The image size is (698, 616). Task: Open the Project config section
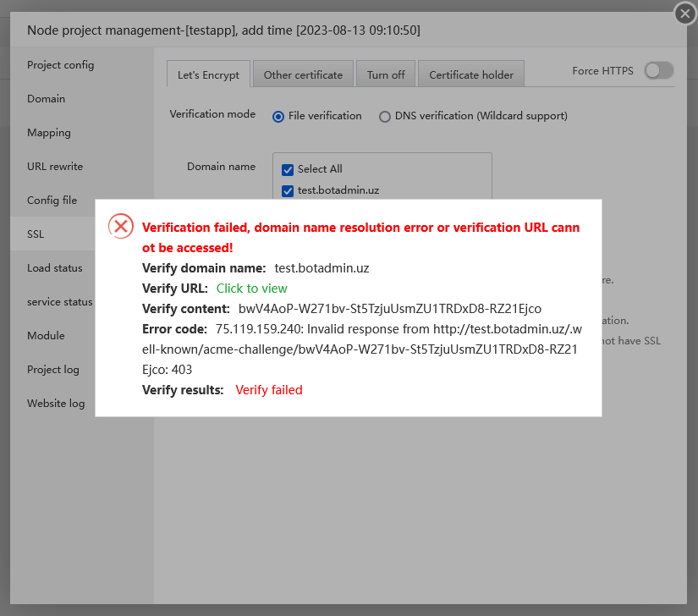click(x=60, y=65)
